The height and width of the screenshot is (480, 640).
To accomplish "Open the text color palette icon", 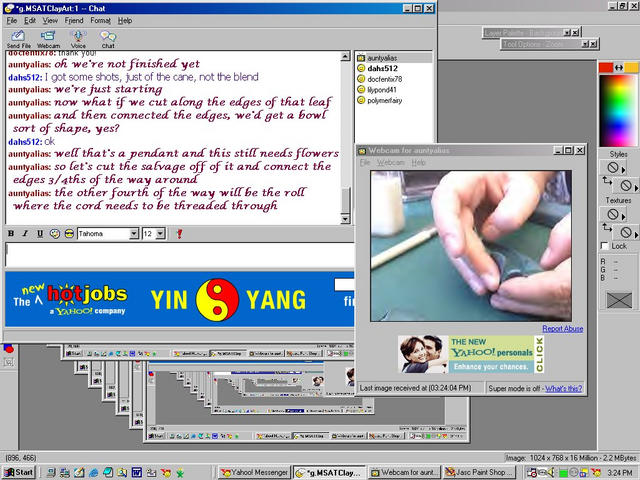I will [54, 233].
